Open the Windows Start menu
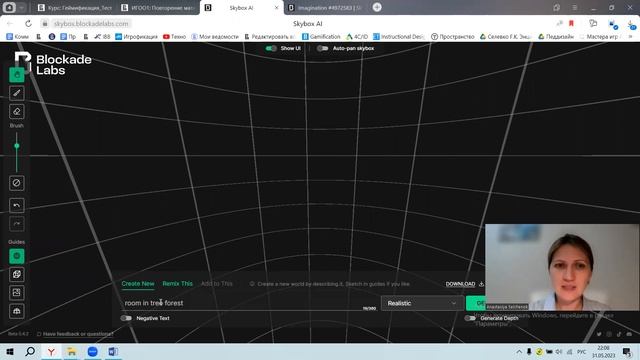 pos(10,351)
